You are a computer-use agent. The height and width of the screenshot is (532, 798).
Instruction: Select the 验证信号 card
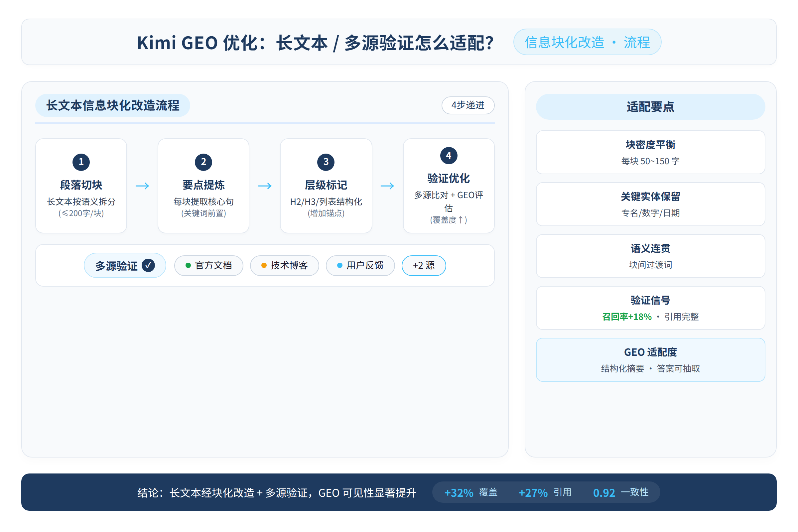(x=650, y=308)
